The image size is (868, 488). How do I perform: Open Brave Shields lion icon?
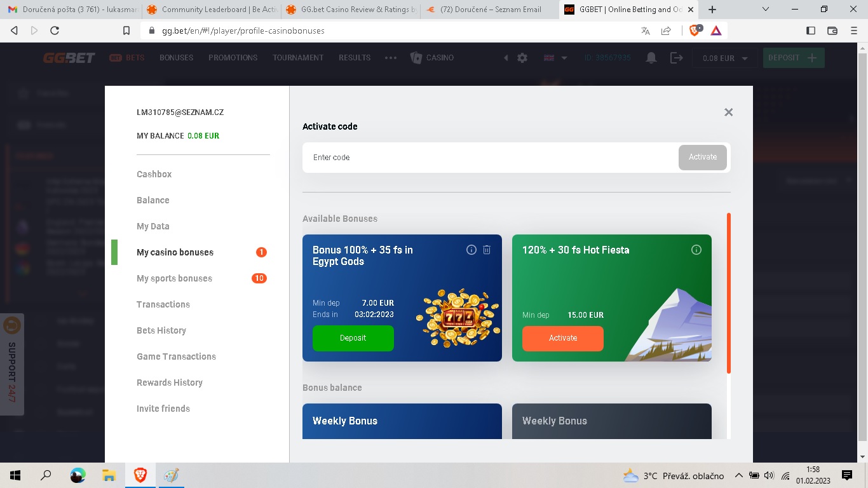pos(695,30)
